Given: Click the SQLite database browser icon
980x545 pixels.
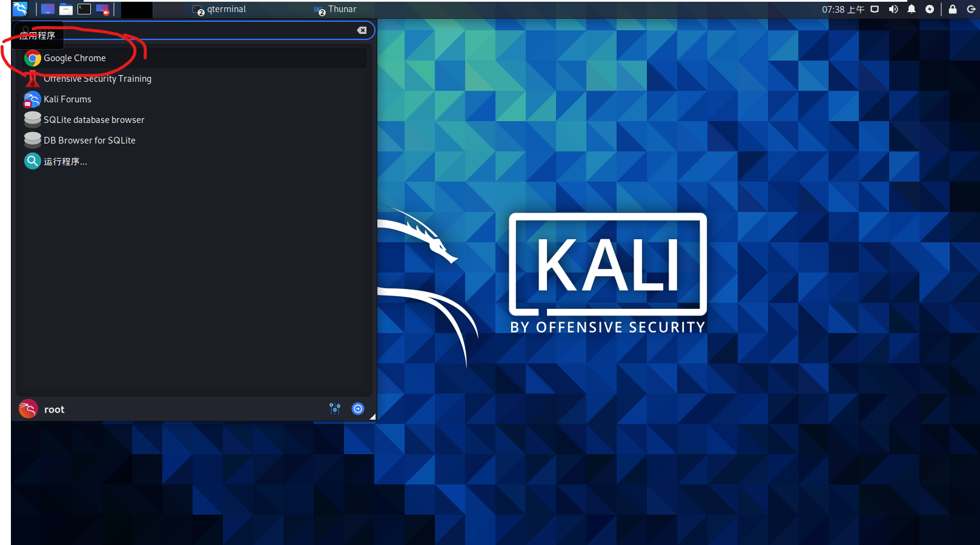Looking at the screenshot, I should coord(33,119).
